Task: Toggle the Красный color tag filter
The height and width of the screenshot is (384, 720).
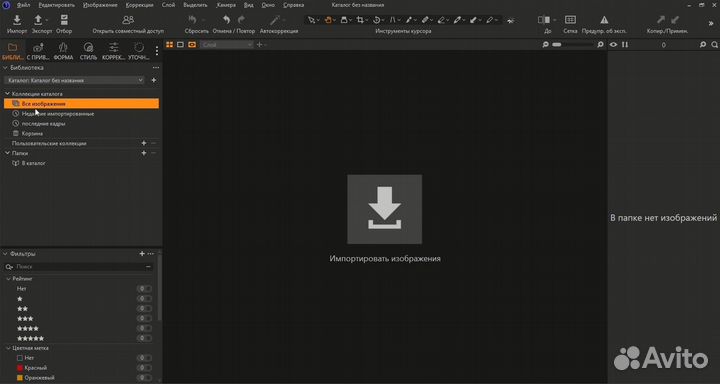Action: click(144, 367)
